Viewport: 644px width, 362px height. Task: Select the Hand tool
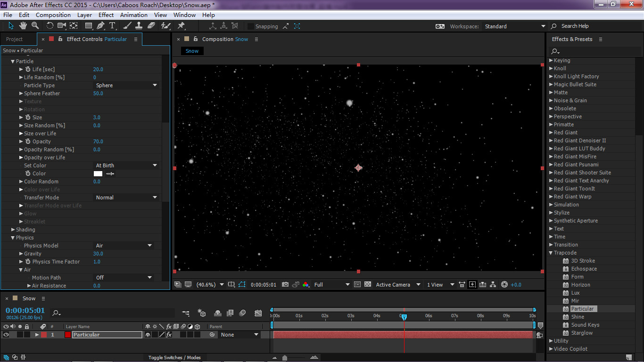(x=23, y=25)
